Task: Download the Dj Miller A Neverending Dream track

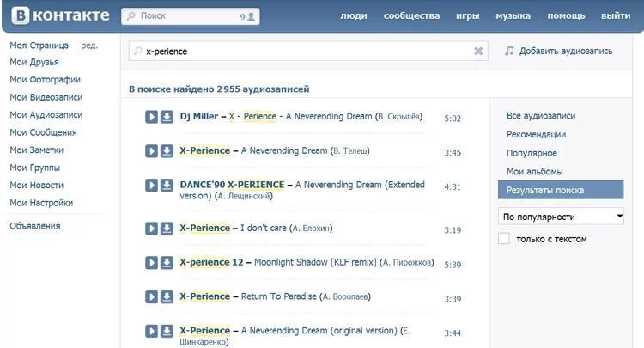Action: point(167,117)
